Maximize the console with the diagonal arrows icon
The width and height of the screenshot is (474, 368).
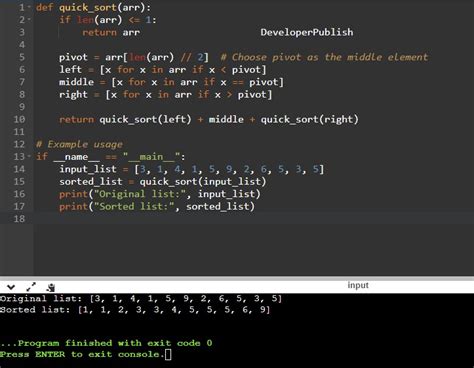coord(31,287)
